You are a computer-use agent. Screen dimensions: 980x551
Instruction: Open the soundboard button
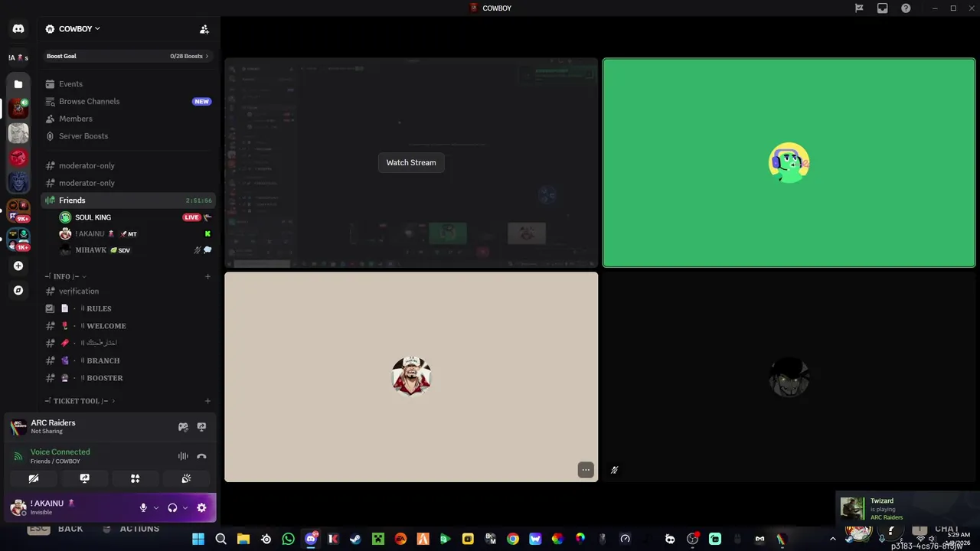pos(186,478)
